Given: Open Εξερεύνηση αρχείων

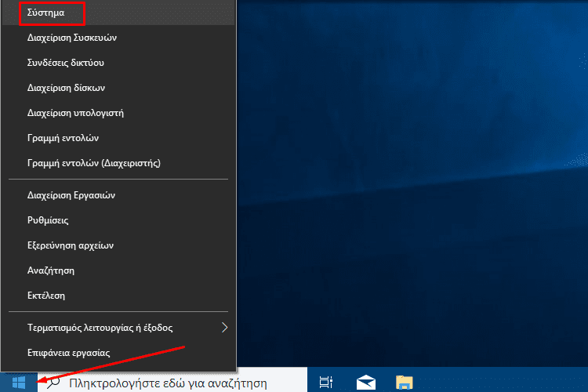Looking at the screenshot, I should [x=118, y=245].
